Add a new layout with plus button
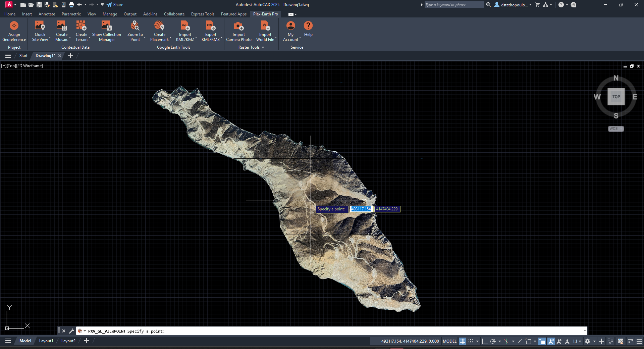The image size is (644, 349). click(x=87, y=341)
